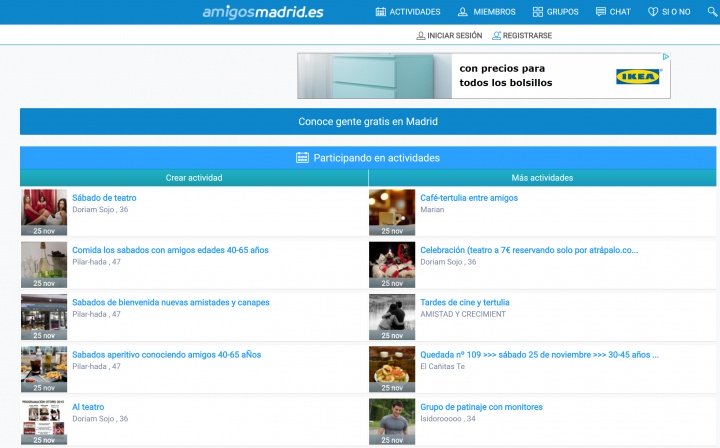Click the Grupos grid icon
This screenshot has width=720, height=448.
(x=538, y=12)
